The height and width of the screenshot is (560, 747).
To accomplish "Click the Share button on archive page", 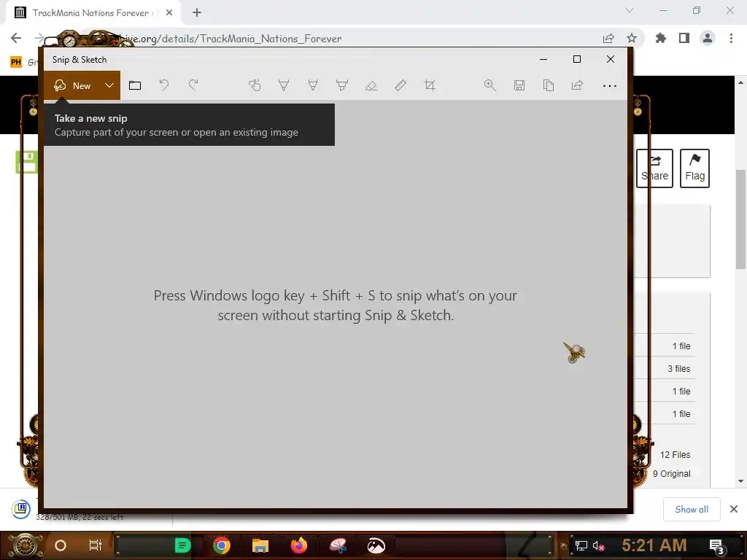I will (654, 168).
